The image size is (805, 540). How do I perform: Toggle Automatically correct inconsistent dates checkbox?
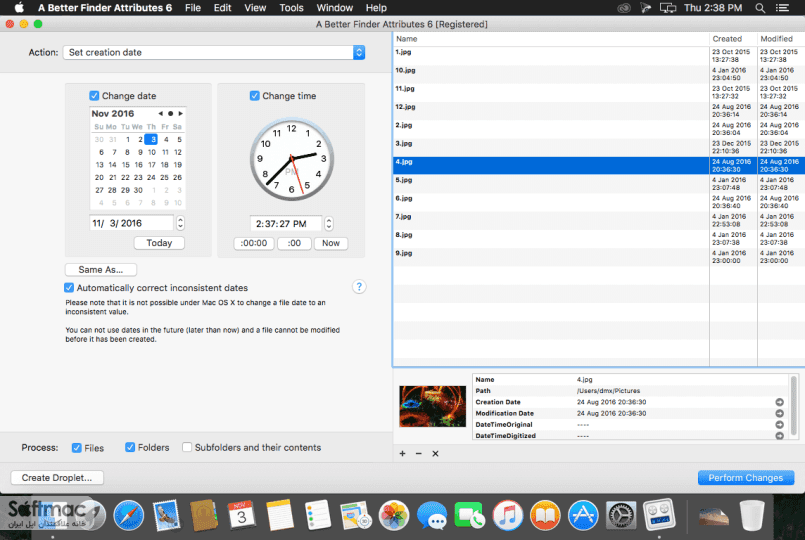click(69, 287)
